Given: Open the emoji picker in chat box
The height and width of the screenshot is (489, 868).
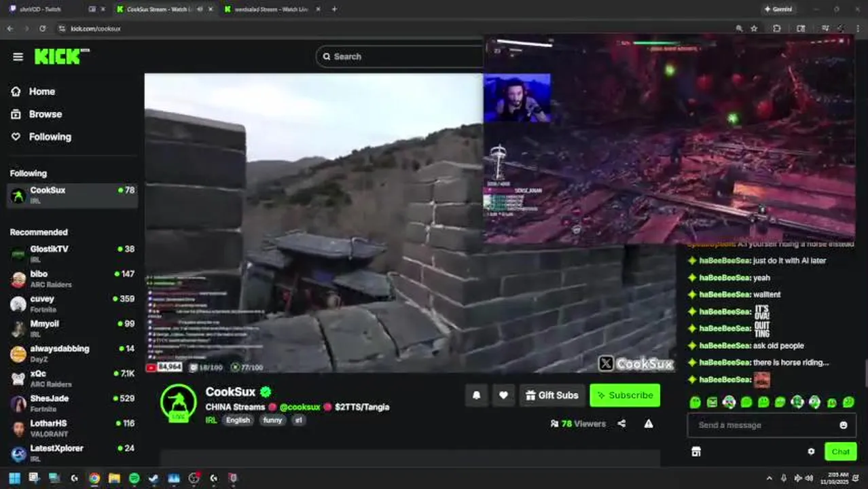Looking at the screenshot, I should point(844,425).
